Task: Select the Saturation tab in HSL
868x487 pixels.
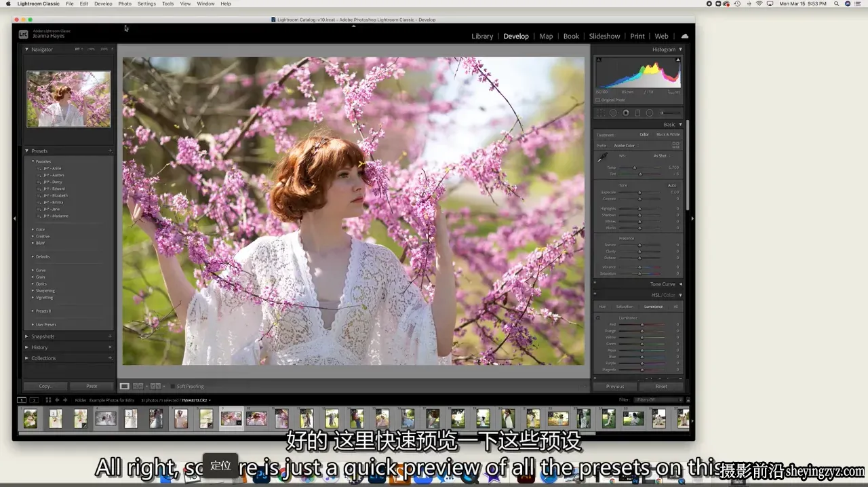Action: (625, 307)
